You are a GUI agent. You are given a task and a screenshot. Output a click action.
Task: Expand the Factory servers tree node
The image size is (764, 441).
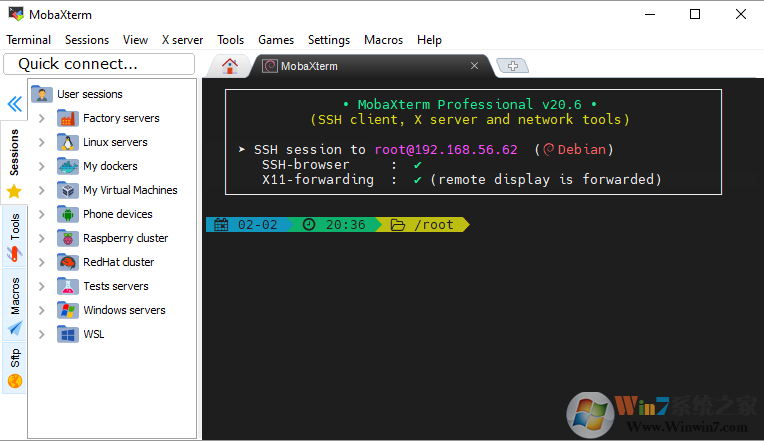[x=42, y=118]
